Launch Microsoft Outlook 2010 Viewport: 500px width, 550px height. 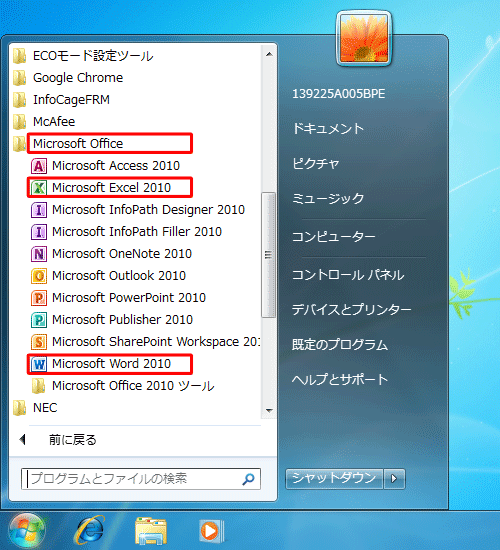[x=119, y=276]
